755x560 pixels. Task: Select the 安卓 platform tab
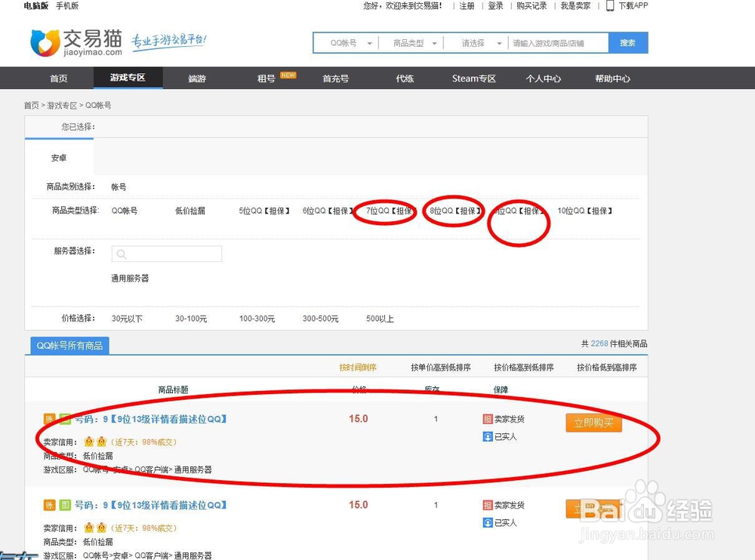[59, 158]
